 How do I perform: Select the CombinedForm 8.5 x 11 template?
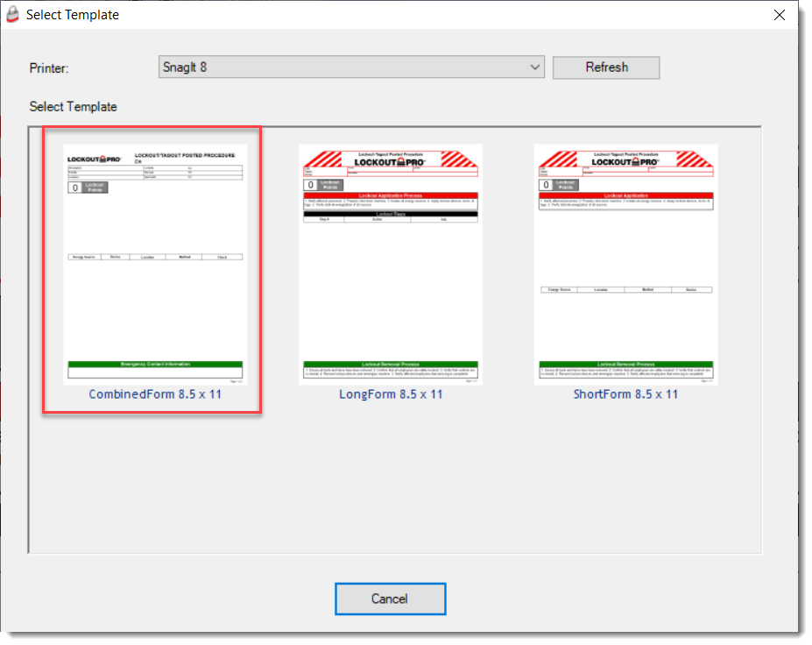(x=153, y=263)
